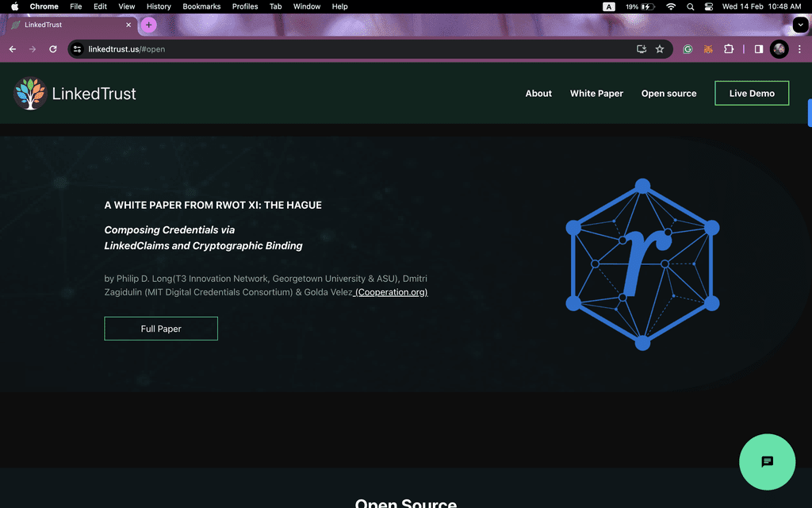
Task: Open the File menu
Action: coord(75,6)
